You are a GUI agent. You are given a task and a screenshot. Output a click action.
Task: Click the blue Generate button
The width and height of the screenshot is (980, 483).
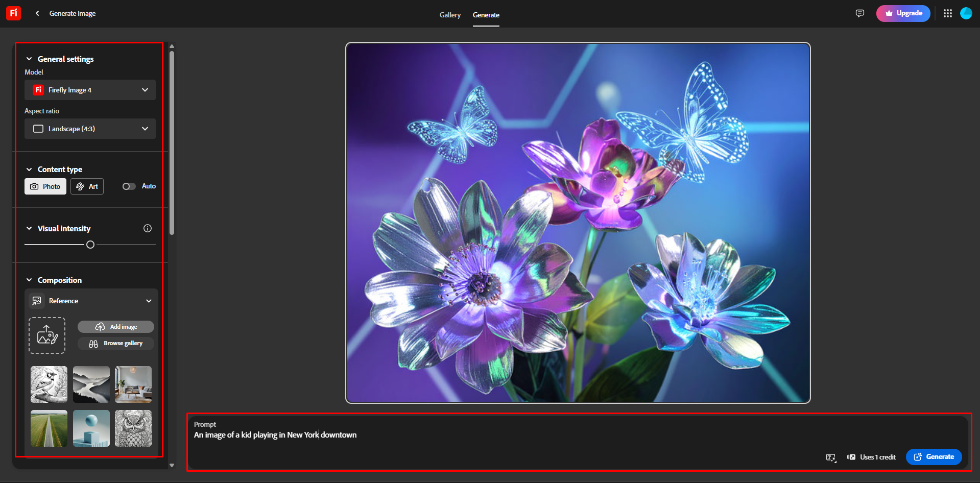934,457
